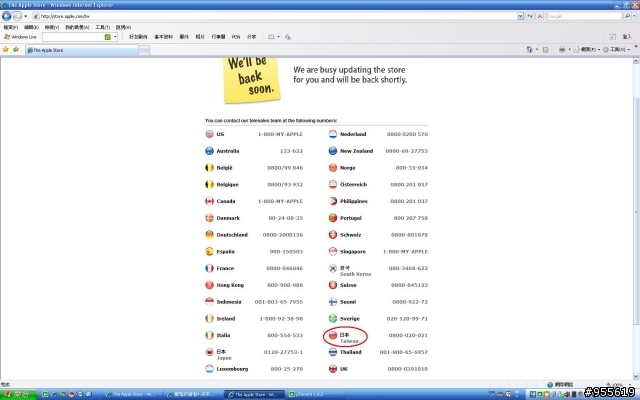
Task: Click the France flag icon
Action: tap(209, 268)
